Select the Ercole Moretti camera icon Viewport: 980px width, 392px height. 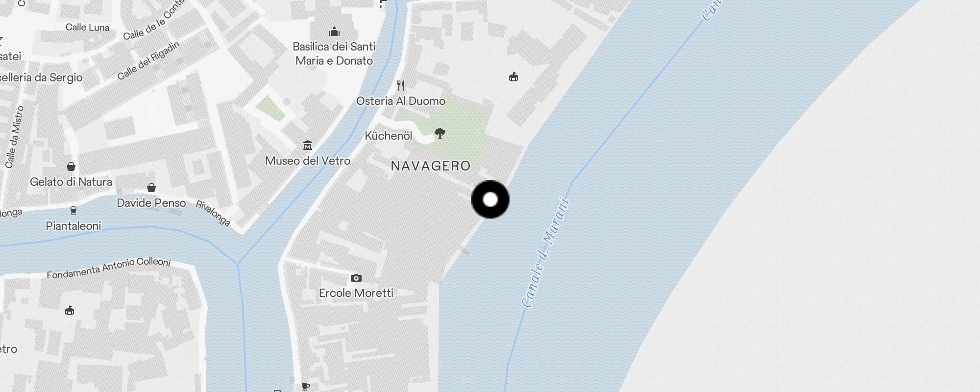pyautogui.click(x=356, y=278)
